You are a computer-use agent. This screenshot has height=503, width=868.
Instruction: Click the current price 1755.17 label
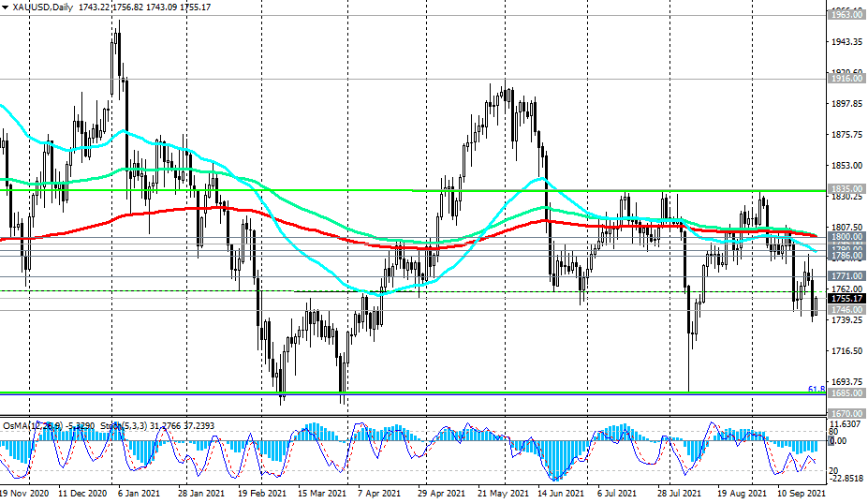(846, 299)
